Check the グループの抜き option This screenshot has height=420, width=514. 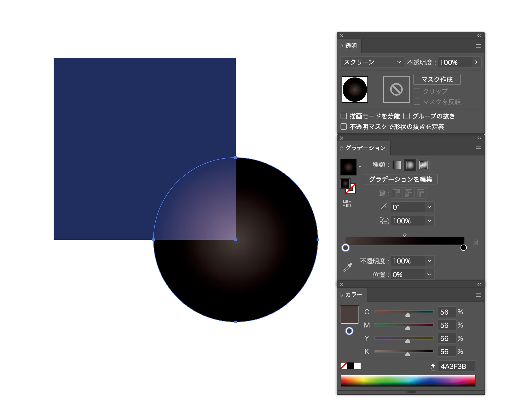(406, 116)
